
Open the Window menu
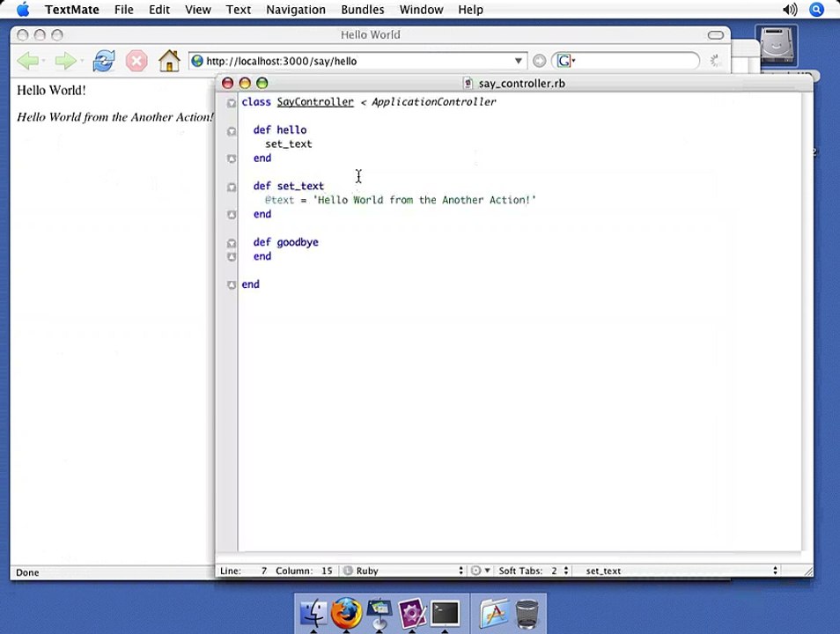(421, 10)
